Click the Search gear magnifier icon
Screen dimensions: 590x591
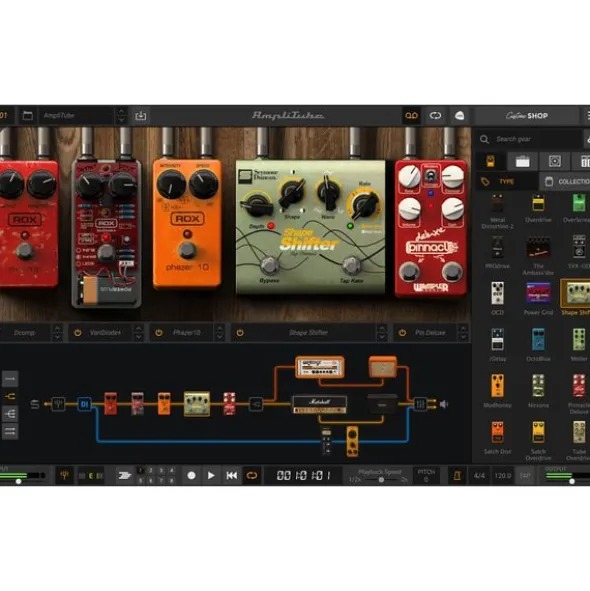pos(484,139)
